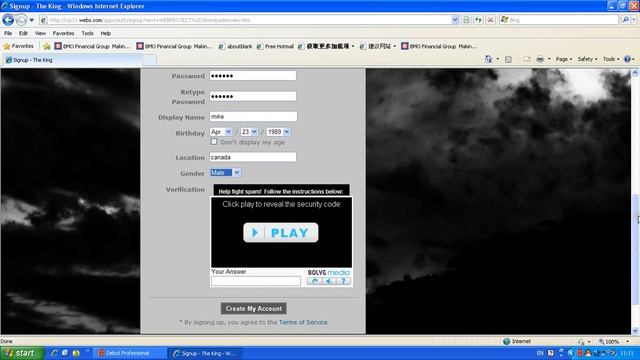Image resolution: width=640 pixels, height=360 pixels.
Task: Open the Terms of Service link
Action: coord(303,322)
